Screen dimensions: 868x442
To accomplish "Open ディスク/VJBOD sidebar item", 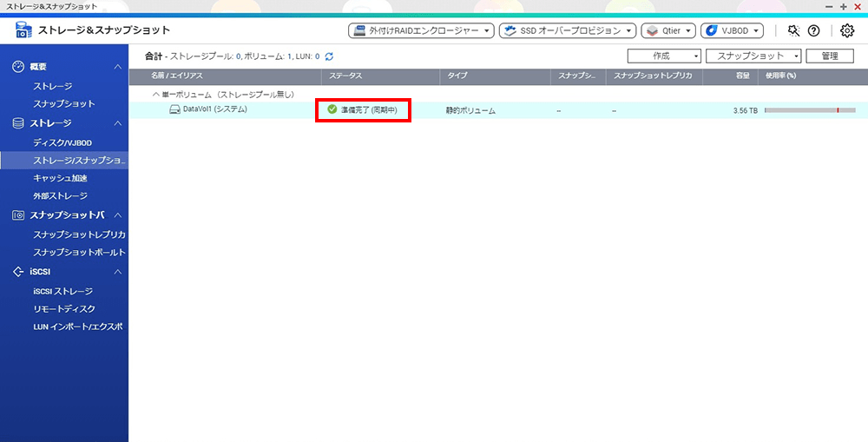I will [62, 143].
